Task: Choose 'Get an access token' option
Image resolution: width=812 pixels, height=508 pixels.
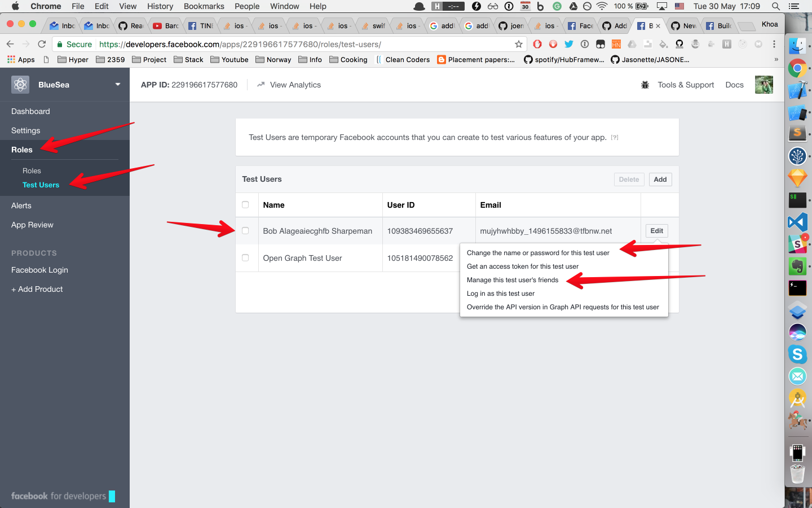Action: 523,266
